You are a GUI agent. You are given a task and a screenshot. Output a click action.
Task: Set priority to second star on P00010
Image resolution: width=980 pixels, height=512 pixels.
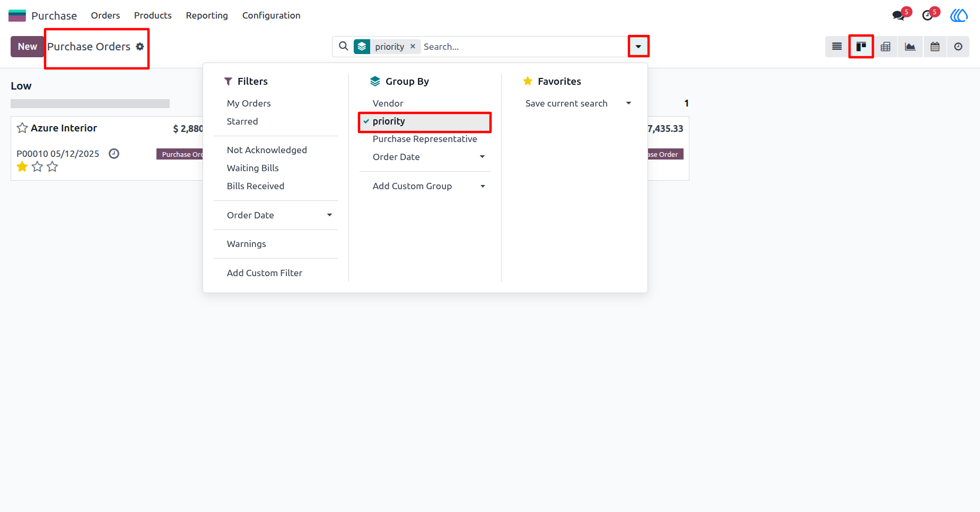(x=37, y=167)
